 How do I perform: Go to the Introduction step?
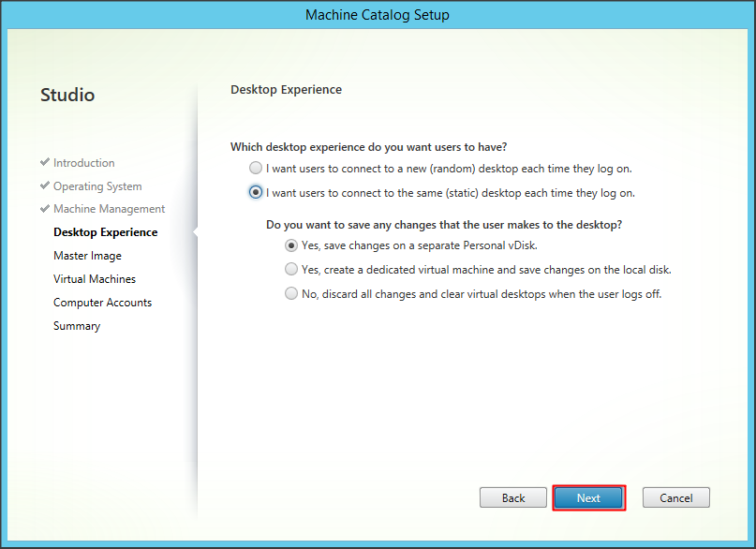pos(84,163)
